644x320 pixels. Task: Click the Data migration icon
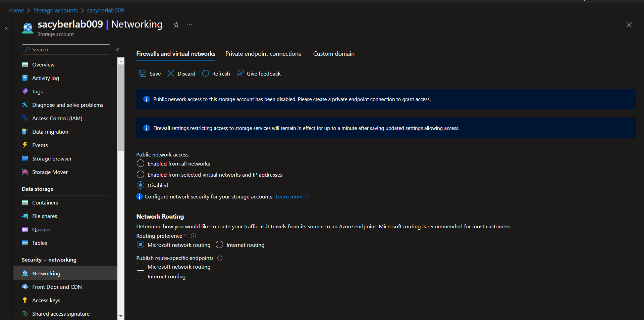[x=25, y=132]
